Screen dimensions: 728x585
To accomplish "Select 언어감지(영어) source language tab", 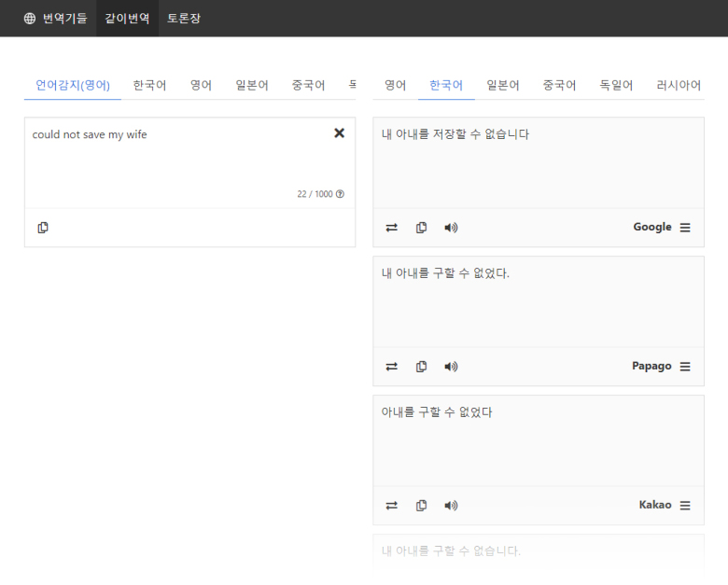I will click(73, 85).
